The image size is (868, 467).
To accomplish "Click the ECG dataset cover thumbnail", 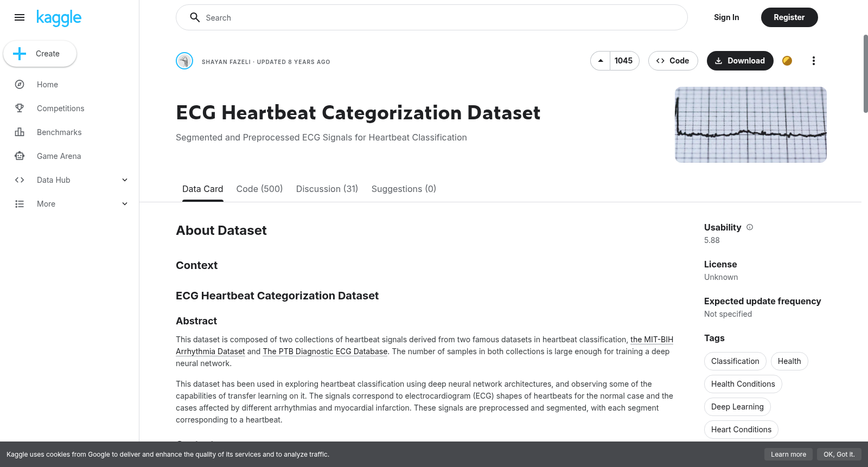I will pos(751,125).
